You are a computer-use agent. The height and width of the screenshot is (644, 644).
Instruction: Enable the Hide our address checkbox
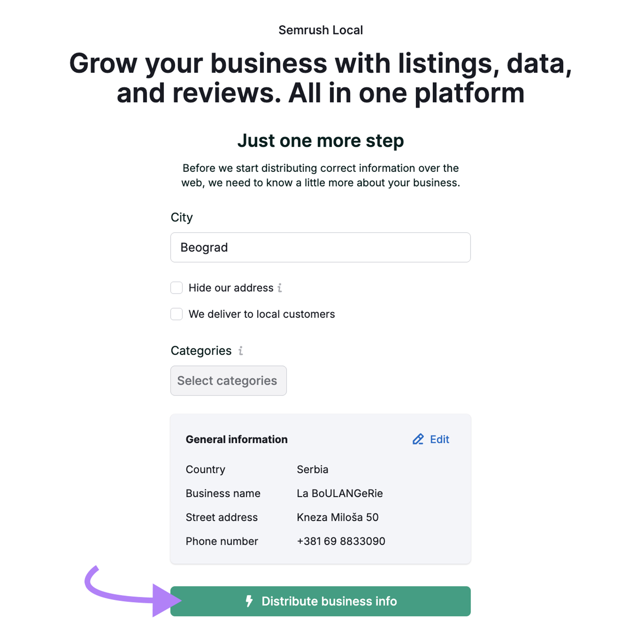[176, 287]
